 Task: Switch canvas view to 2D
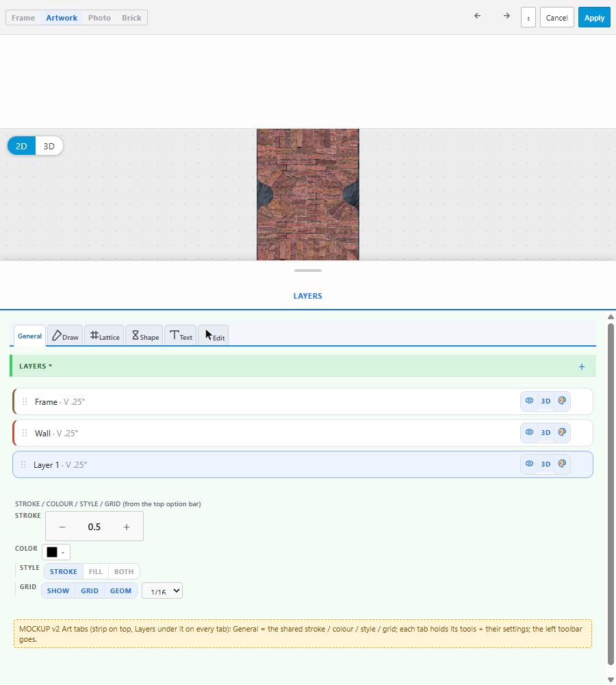tap(21, 146)
